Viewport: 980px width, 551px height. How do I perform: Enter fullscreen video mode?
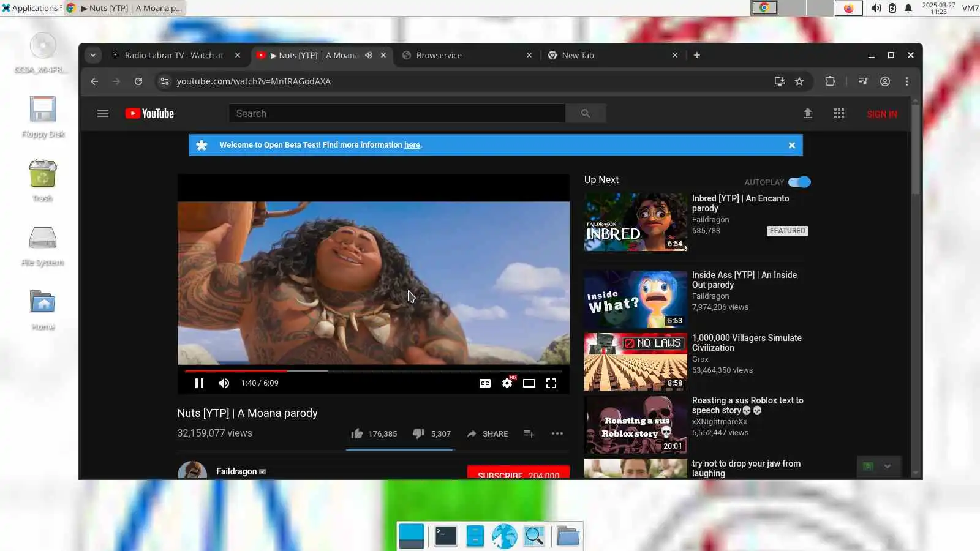click(x=551, y=383)
